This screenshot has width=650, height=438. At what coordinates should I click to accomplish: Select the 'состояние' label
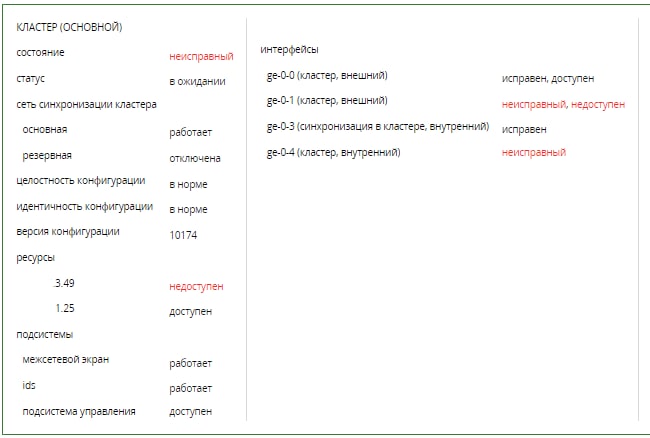click(40, 53)
